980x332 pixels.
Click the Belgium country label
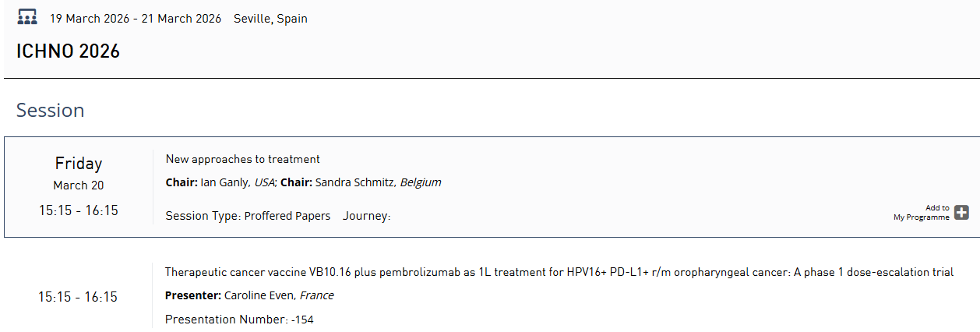pos(421,182)
